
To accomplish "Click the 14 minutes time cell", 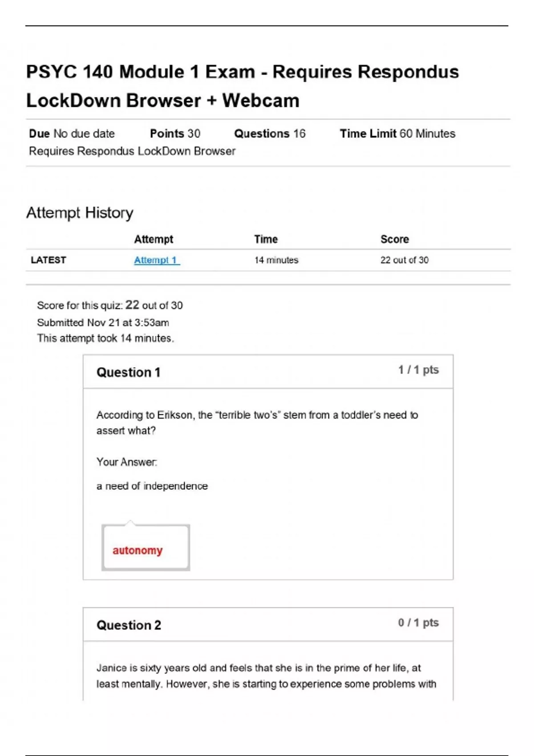I will pyautogui.click(x=276, y=260).
